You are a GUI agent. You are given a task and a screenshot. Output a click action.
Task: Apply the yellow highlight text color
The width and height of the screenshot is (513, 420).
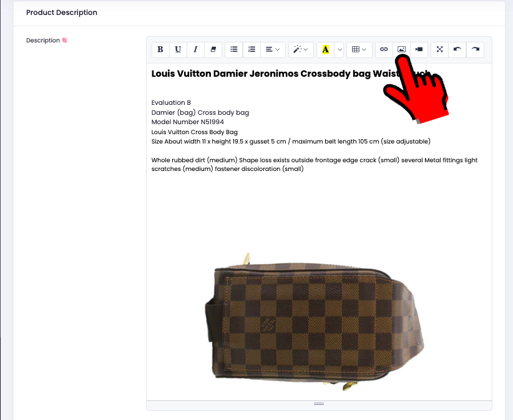(x=326, y=49)
